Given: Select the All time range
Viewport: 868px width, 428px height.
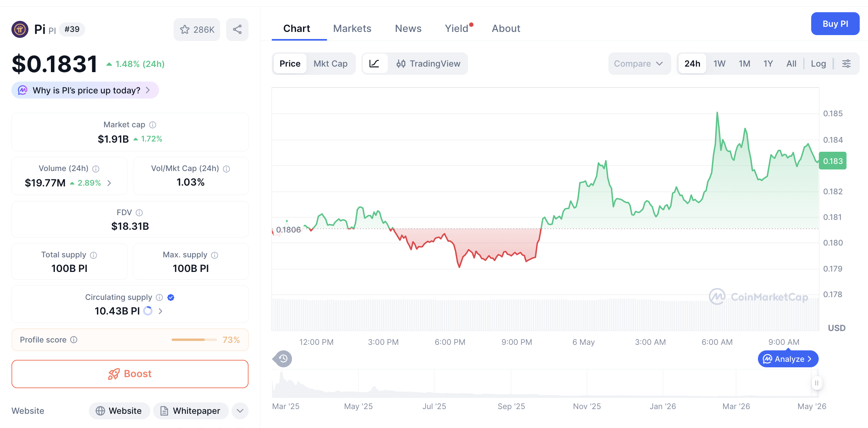Looking at the screenshot, I should click(791, 63).
